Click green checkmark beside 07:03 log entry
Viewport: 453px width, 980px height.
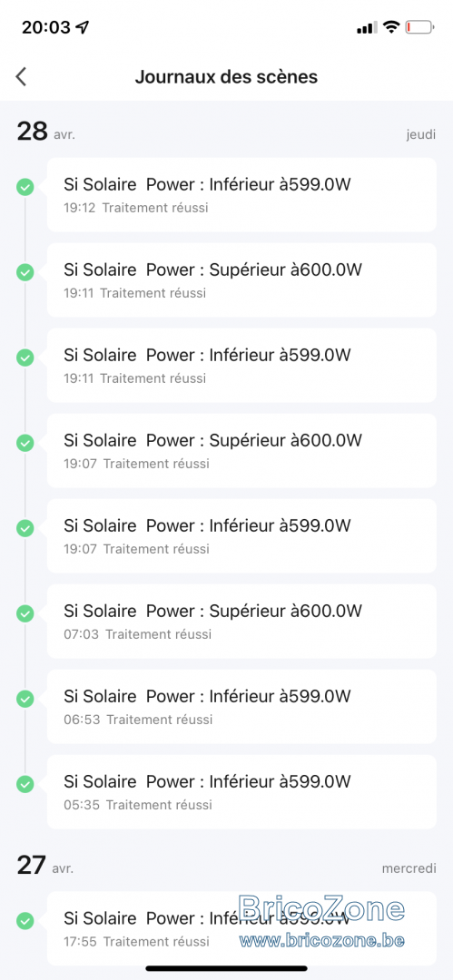pyautogui.click(x=25, y=613)
